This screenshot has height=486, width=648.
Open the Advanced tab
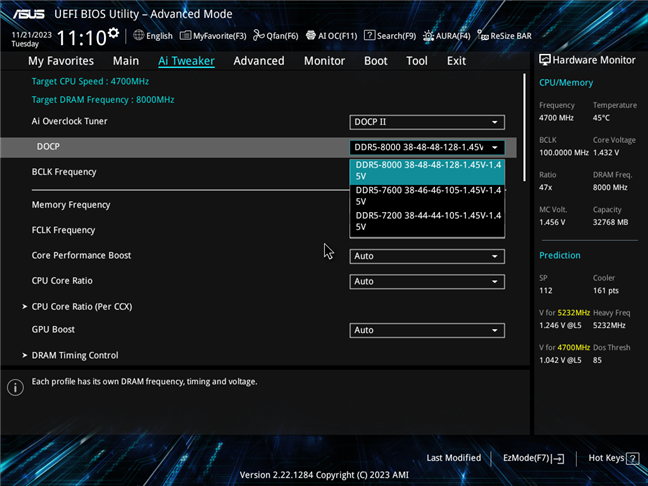[x=259, y=61]
